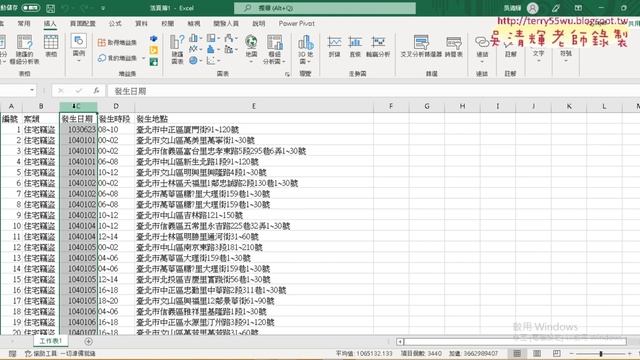The height and width of the screenshot is (360, 640).
Task: Open 建議圖表 (Recommended Charts)
Action: [177, 49]
